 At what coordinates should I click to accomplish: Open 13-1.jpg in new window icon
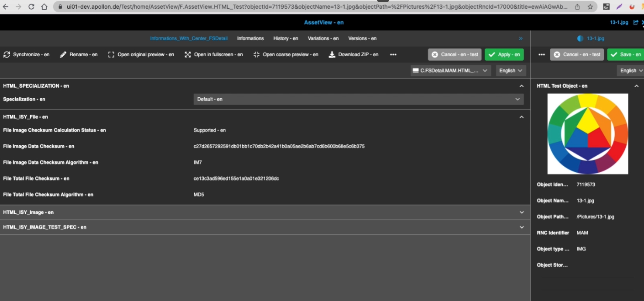pyautogui.click(x=635, y=22)
